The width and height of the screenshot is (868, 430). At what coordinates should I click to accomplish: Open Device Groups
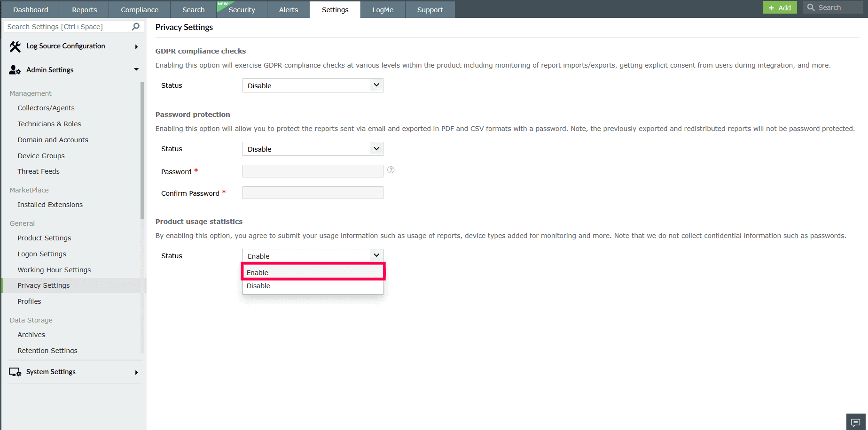click(x=41, y=156)
